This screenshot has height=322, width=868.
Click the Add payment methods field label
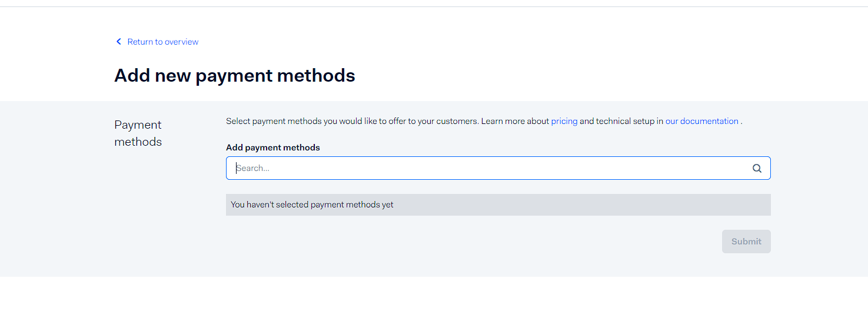[272, 147]
